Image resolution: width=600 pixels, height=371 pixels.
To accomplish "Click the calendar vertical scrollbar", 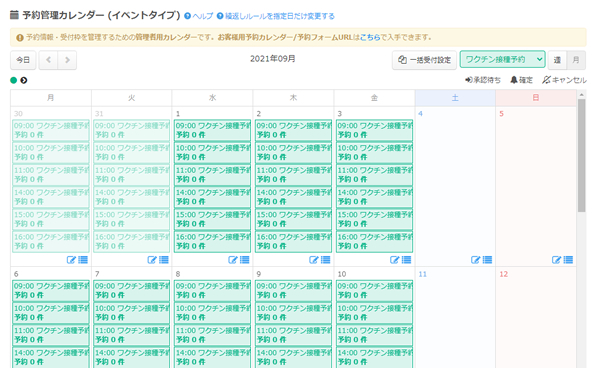I will [582, 155].
